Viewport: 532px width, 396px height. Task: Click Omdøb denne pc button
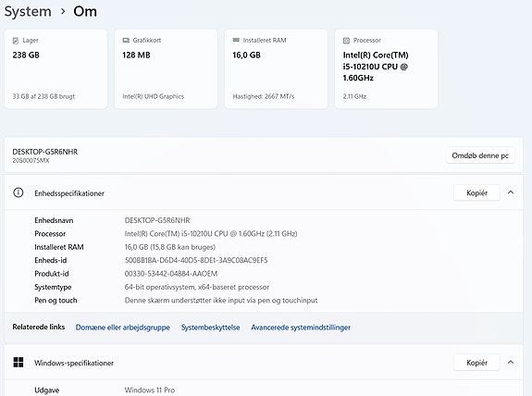point(480,155)
